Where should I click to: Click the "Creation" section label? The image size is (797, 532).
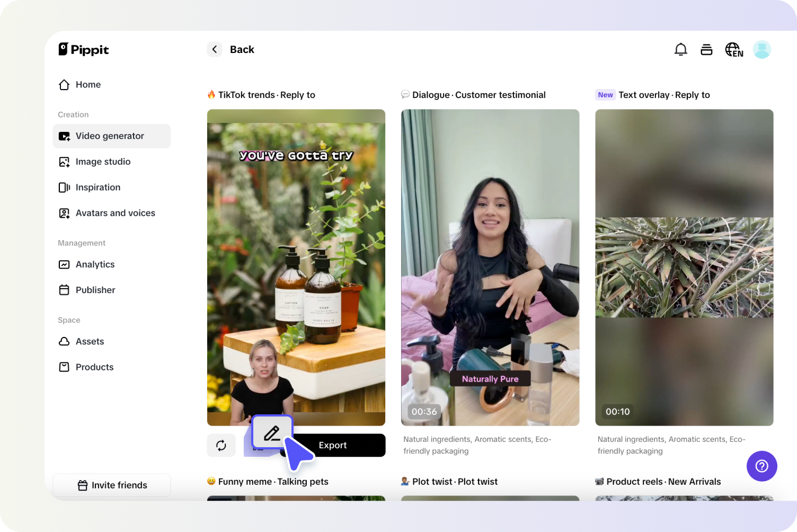click(x=73, y=114)
